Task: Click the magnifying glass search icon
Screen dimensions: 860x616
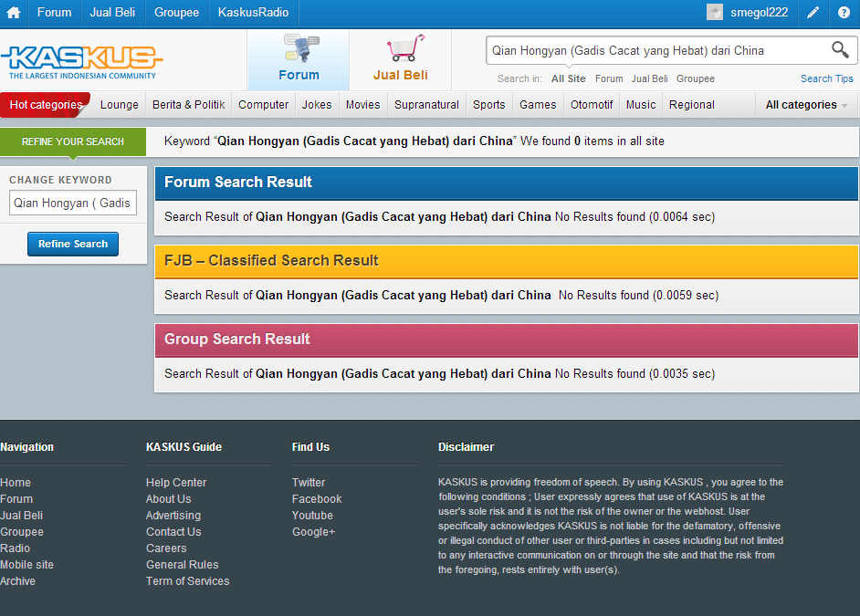Action: coord(840,50)
